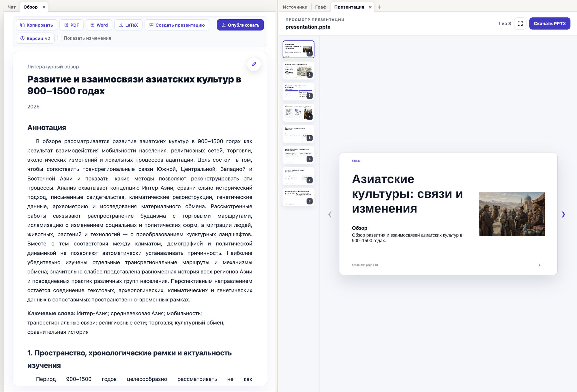Go to previous slide with left chevron
577x392 pixels.
click(330, 214)
